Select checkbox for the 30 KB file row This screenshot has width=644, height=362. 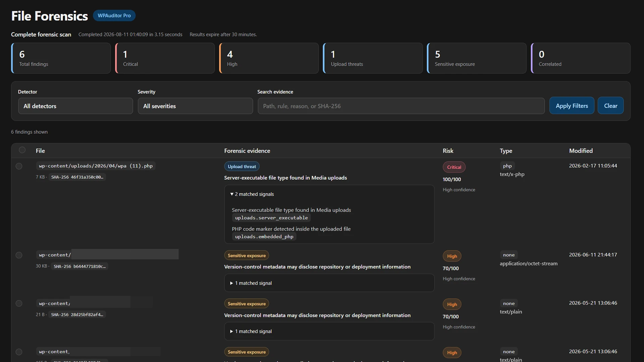(x=19, y=255)
